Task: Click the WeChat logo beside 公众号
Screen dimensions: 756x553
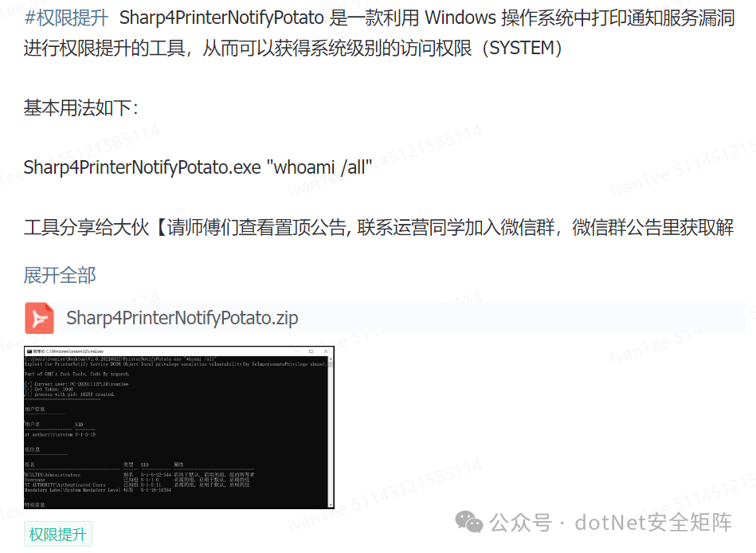Action: coord(468,522)
